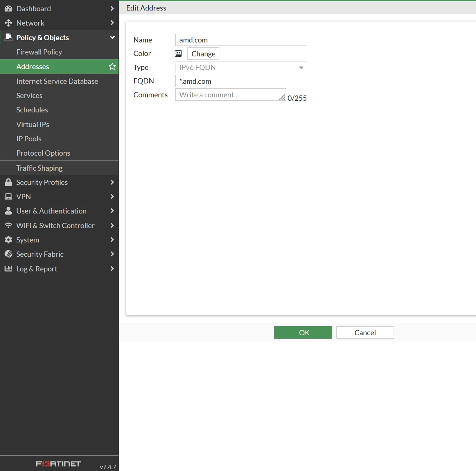The height and width of the screenshot is (471, 476).
Task: Select Addresses in the sidebar
Action: tap(59, 67)
